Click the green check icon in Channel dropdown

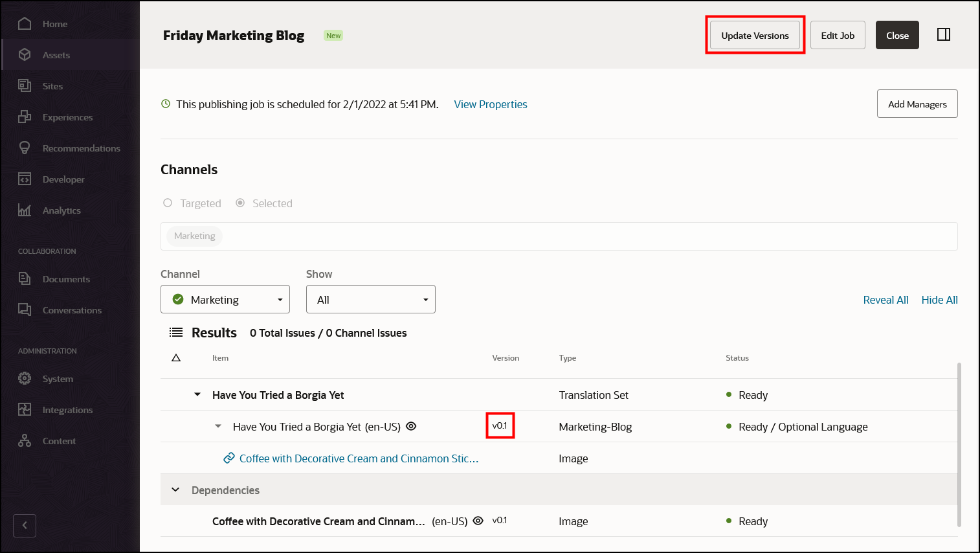point(178,299)
